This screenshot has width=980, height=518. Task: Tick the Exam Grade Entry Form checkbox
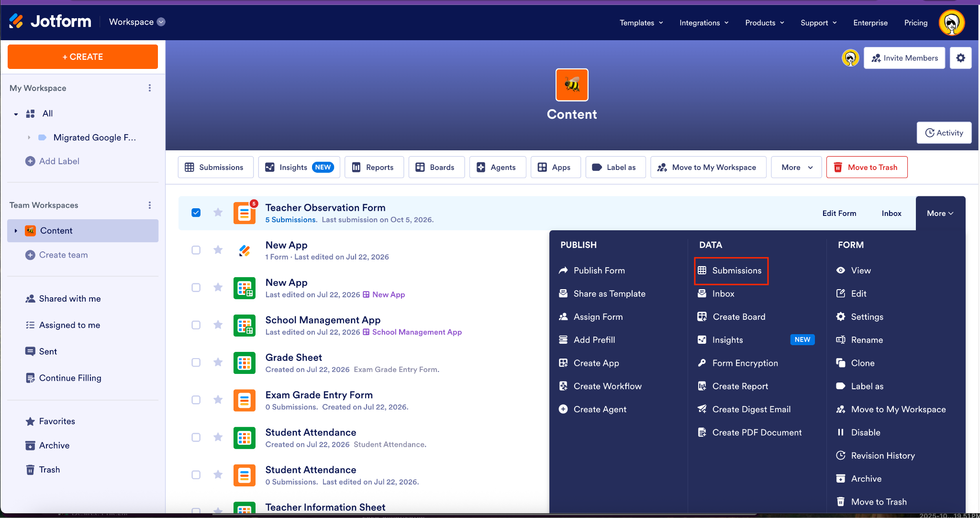coord(196,400)
